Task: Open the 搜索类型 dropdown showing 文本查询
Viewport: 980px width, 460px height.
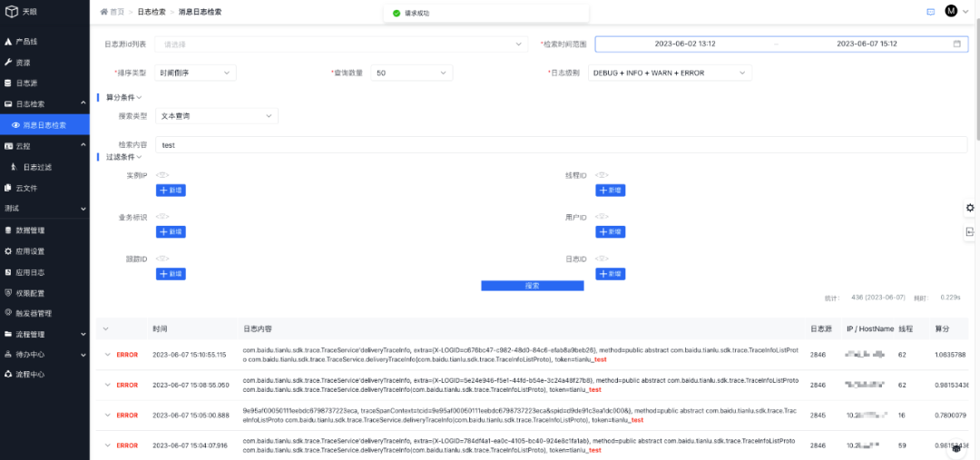Action: click(216, 116)
